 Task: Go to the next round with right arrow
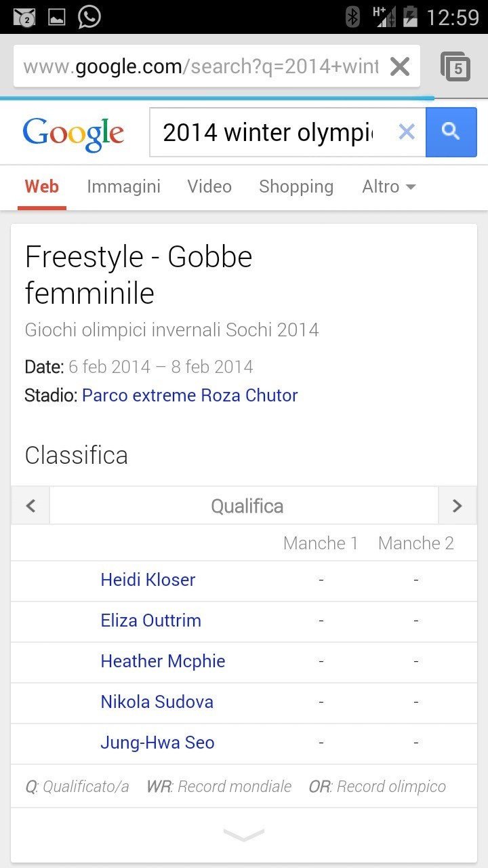pyautogui.click(x=457, y=506)
